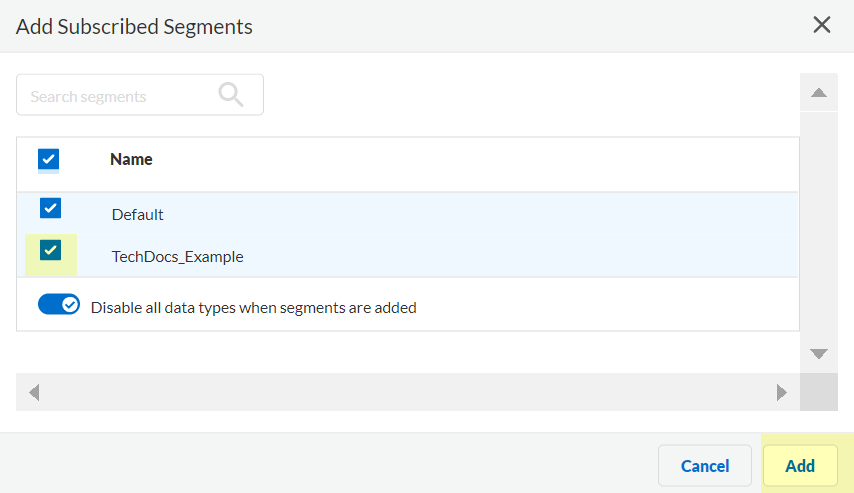
Task: Select the TechDocs_Example row name
Action: (x=177, y=256)
